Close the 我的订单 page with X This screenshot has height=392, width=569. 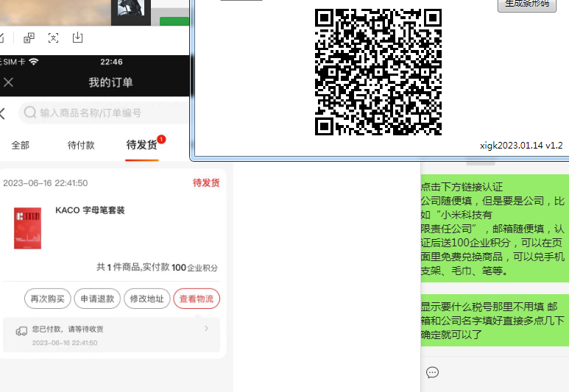coord(8,82)
